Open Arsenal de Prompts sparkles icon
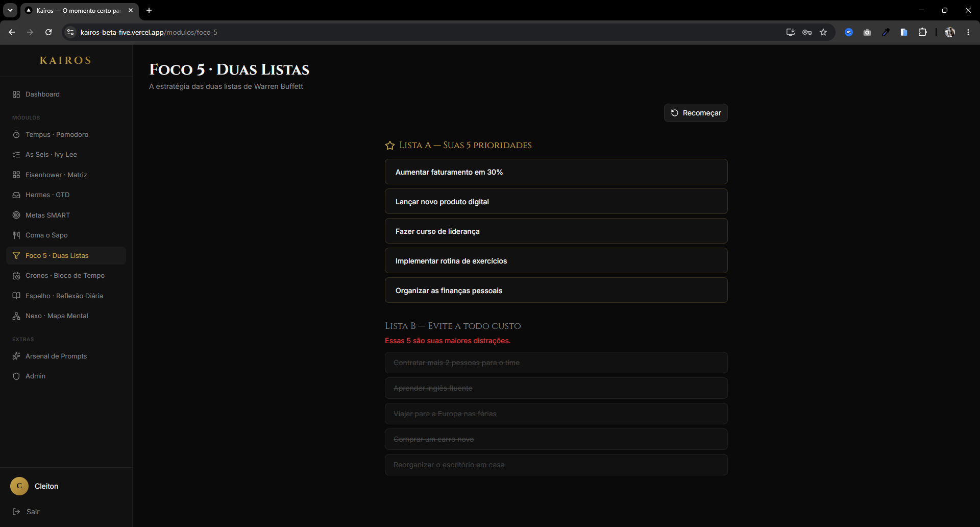Screen dimensions: 980x527 (x=16, y=356)
